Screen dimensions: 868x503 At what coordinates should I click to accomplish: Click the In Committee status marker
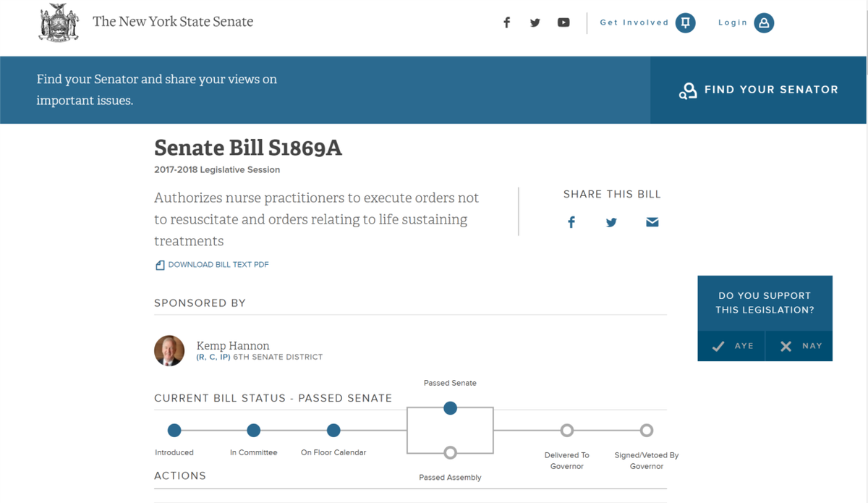253,431
